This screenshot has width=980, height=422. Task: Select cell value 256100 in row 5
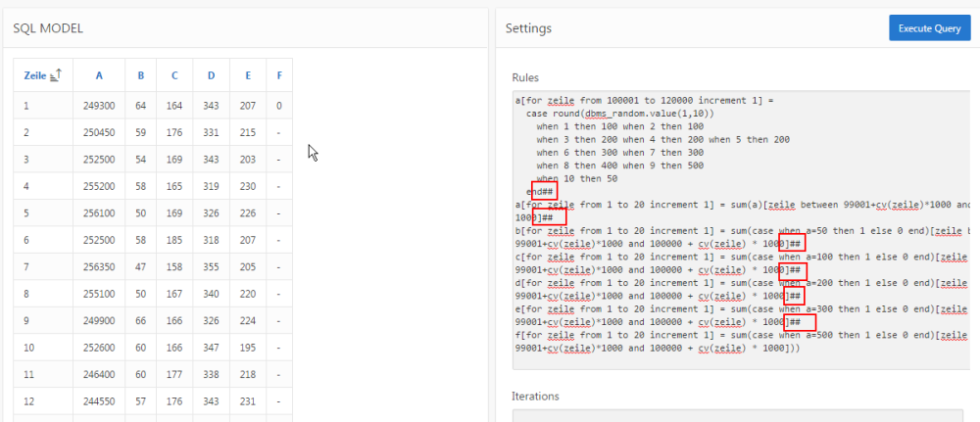(x=99, y=213)
